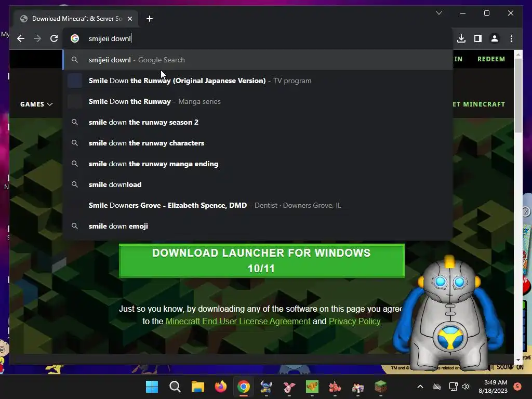This screenshot has height=399, width=532.
Task: Open Minecraft grass block taskbar icon
Action: 381,387
